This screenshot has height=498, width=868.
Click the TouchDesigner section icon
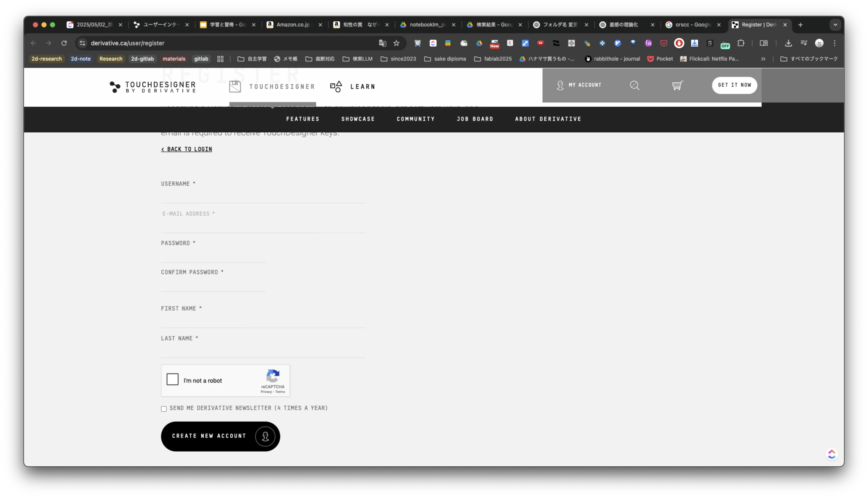coord(235,86)
